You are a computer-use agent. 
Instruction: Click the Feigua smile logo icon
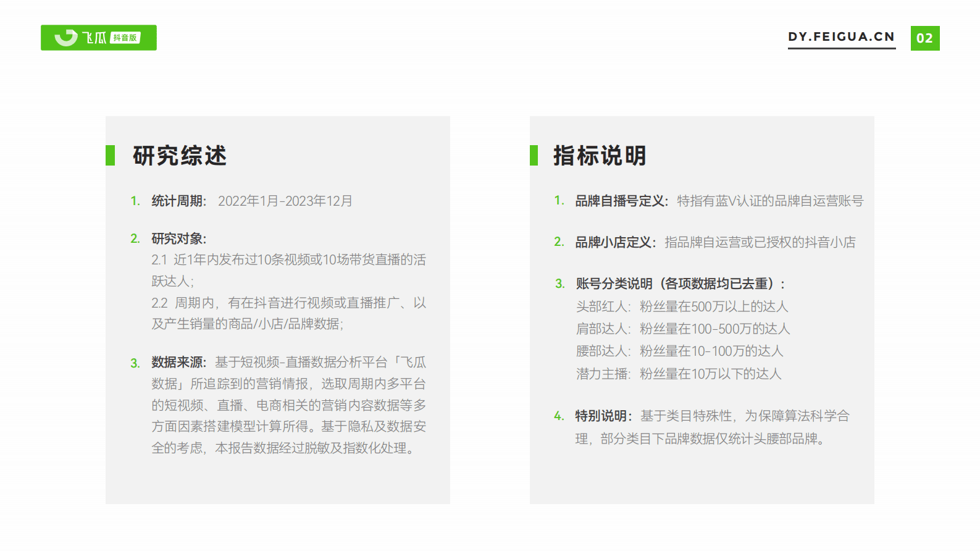click(x=66, y=38)
